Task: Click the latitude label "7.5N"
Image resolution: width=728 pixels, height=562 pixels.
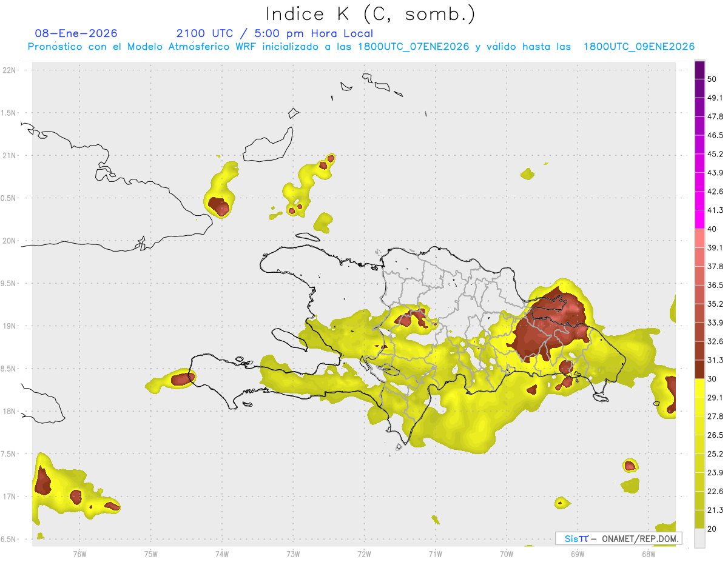Action: coord(9,454)
